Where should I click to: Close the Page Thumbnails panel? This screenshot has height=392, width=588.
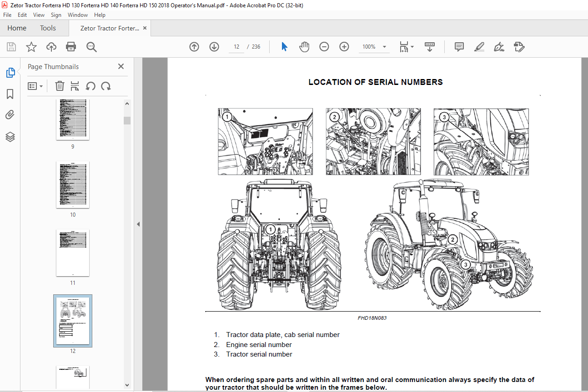(x=121, y=66)
